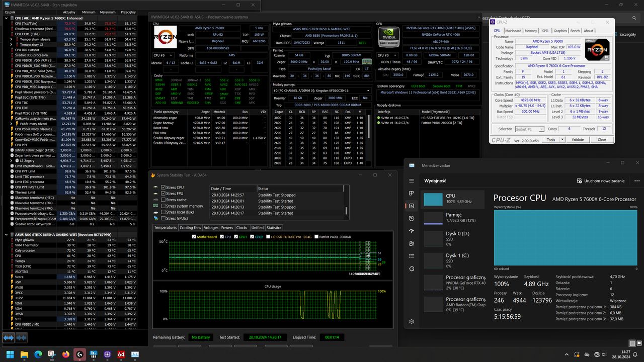Open the memory module selector dropdown

pos(320,90)
